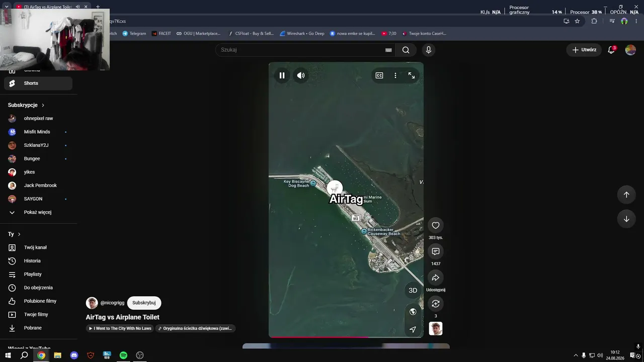Image resolution: width=644 pixels, height=362 pixels.
Task: Open the Utwórz create menu
Action: (584, 50)
